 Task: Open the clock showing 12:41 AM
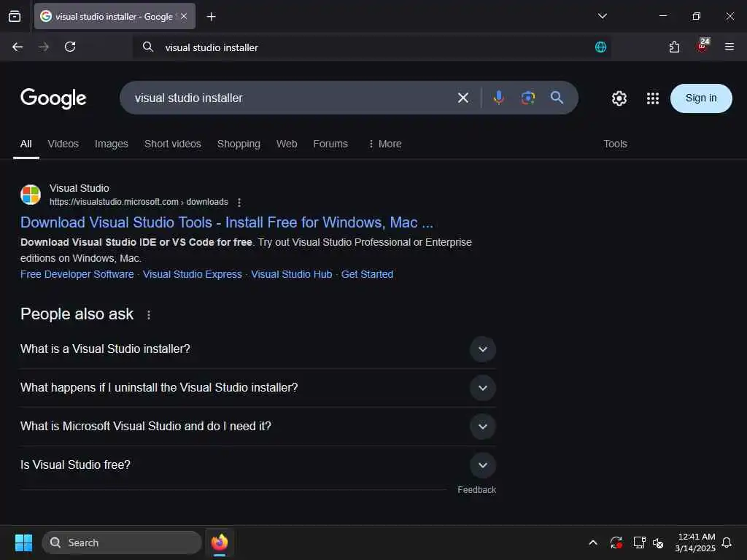695,542
